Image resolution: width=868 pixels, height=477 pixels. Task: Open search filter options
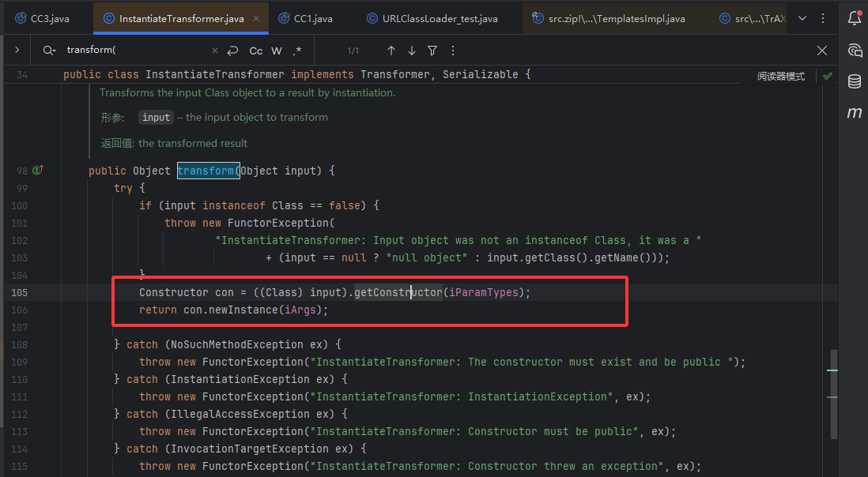coord(432,51)
